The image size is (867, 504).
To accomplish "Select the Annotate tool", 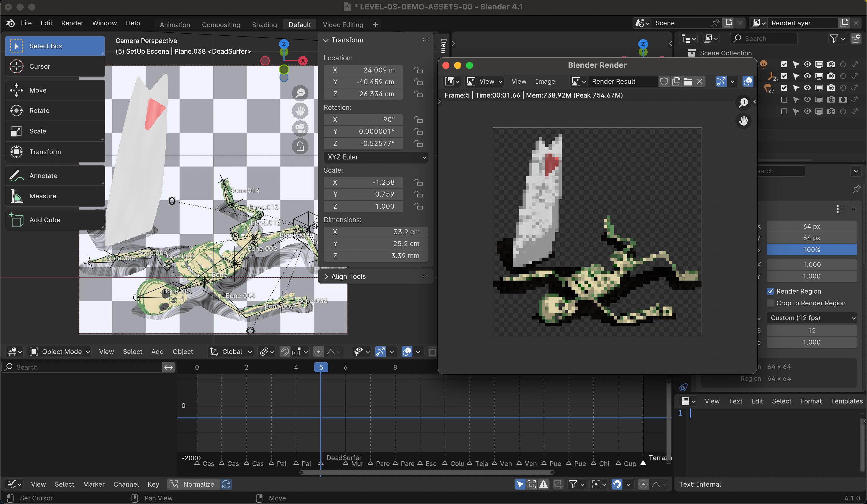I will [x=55, y=176].
